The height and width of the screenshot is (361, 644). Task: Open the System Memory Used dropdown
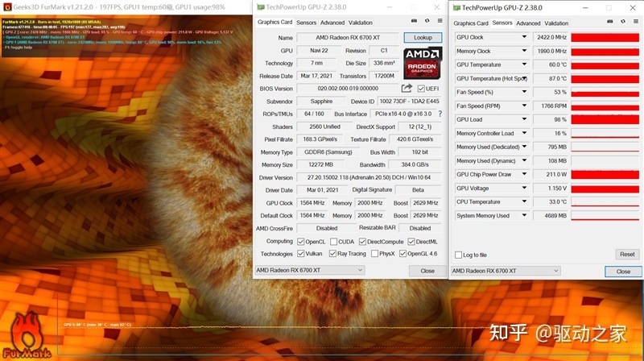coord(524,215)
